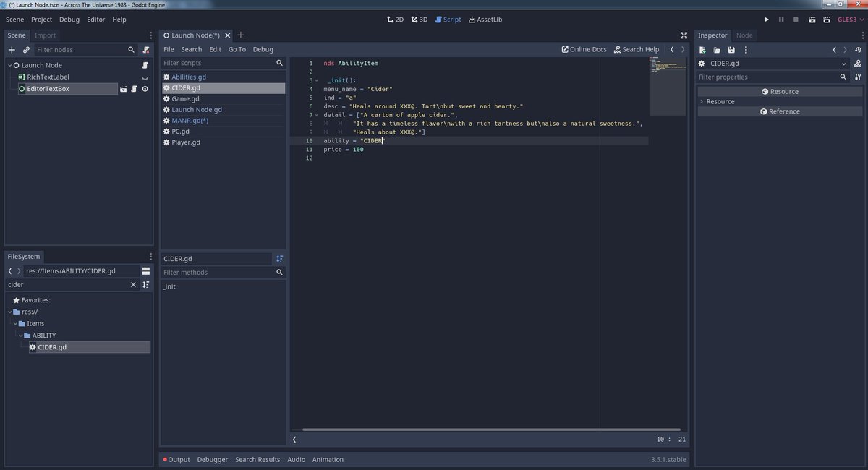Open Online Docs link
This screenshot has height=470, width=868.
coord(584,49)
